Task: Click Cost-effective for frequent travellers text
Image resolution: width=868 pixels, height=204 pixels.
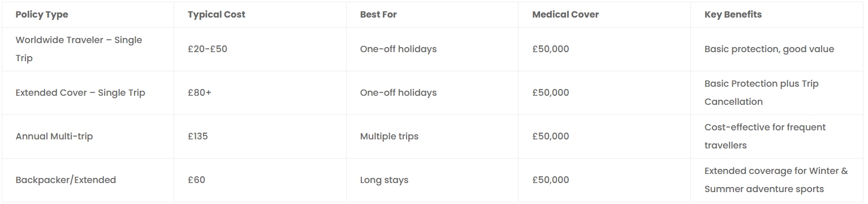Action: tap(765, 137)
